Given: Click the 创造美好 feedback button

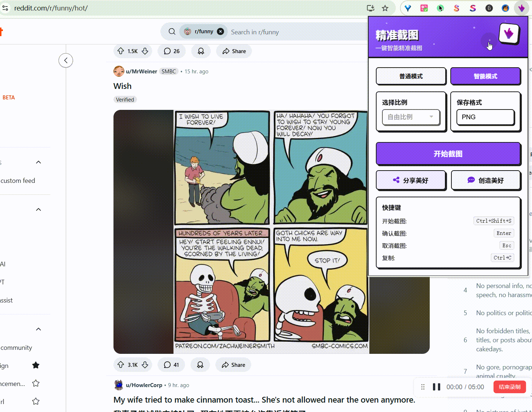Looking at the screenshot, I should click(486, 180).
